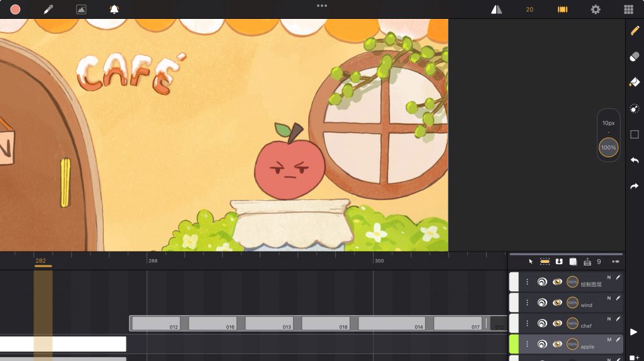Screen dimensions: 644x361
Task: Toggle the orange timeline filmstrip icon
Action: pyautogui.click(x=563, y=9)
